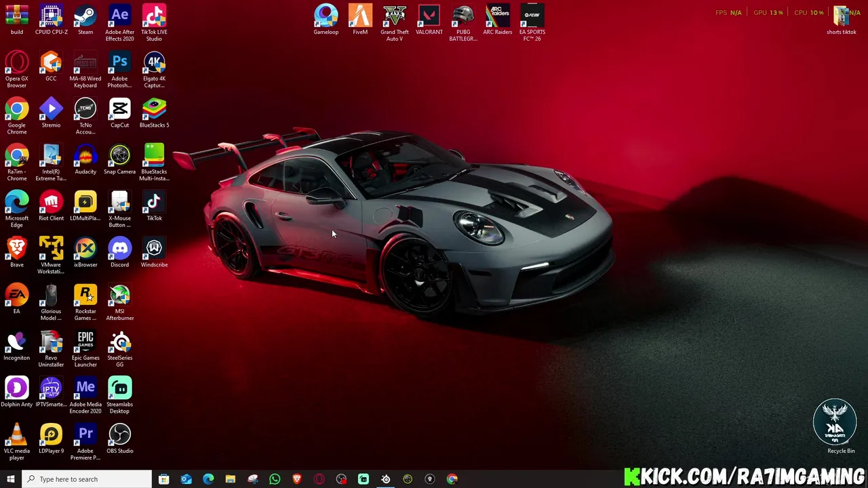Open CapCut desktop shortcut
This screenshot has height=488, width=868.
point(119,113)
